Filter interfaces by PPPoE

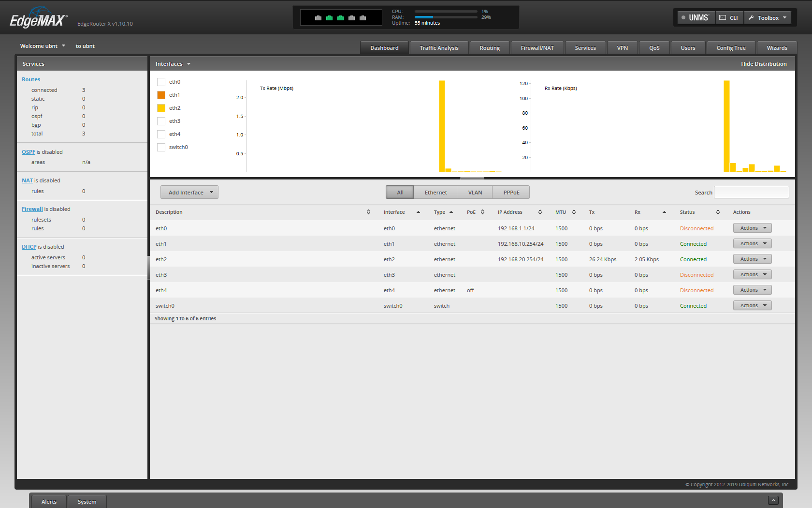click(511, 192)
